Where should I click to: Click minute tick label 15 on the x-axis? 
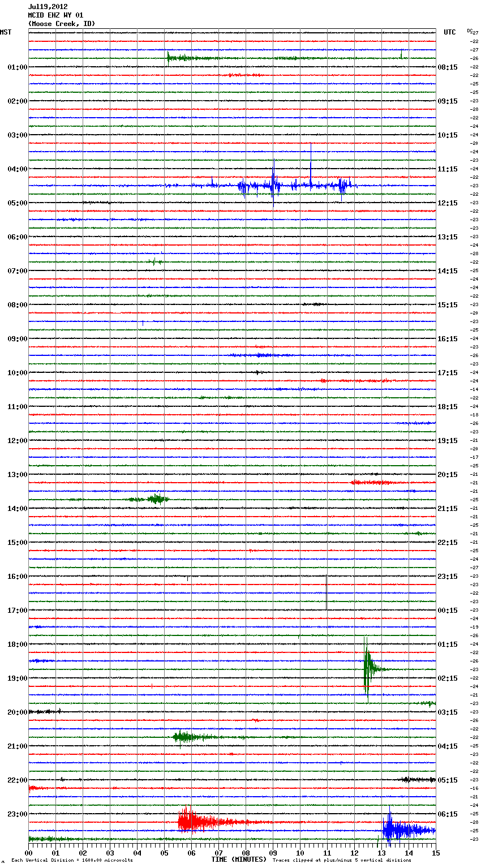[436, 853]
